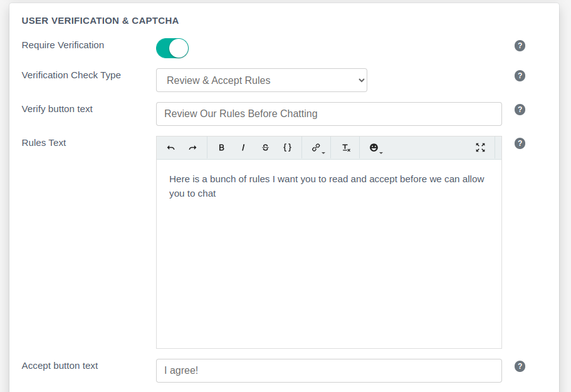Apply strikethrough formatting in the editor
This screenshot has height=392, width=571.
pos(265,148)
